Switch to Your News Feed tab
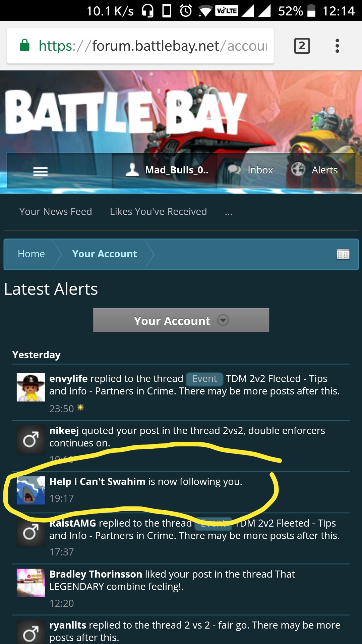Viewport: 362px width, 644px height. (x=56, y=212)
